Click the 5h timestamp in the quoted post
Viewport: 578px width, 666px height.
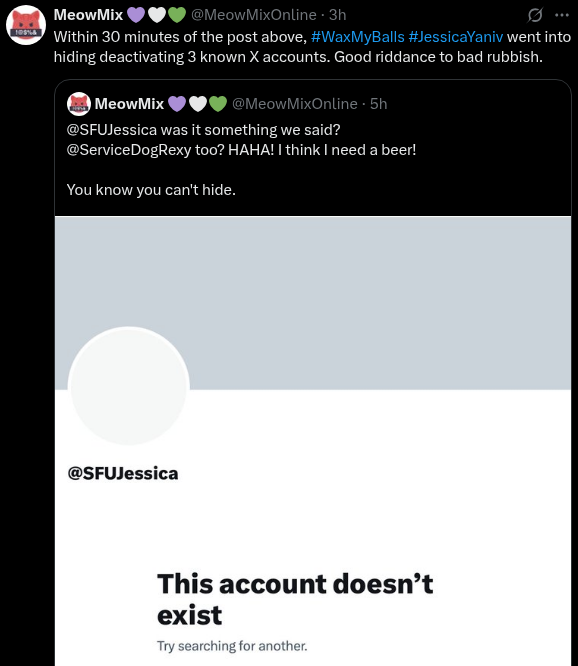(x=378, y=104)
